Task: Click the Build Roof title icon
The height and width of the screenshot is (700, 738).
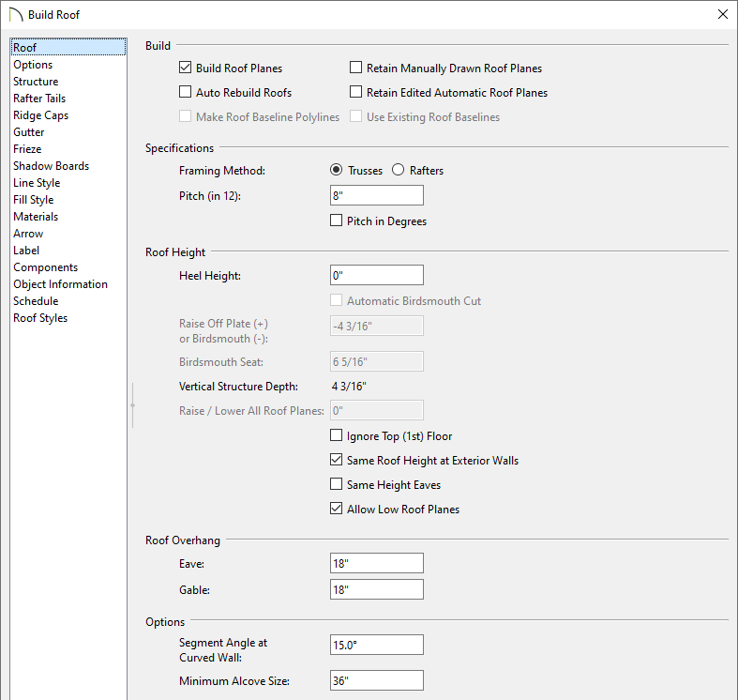Action: [16, 15]
